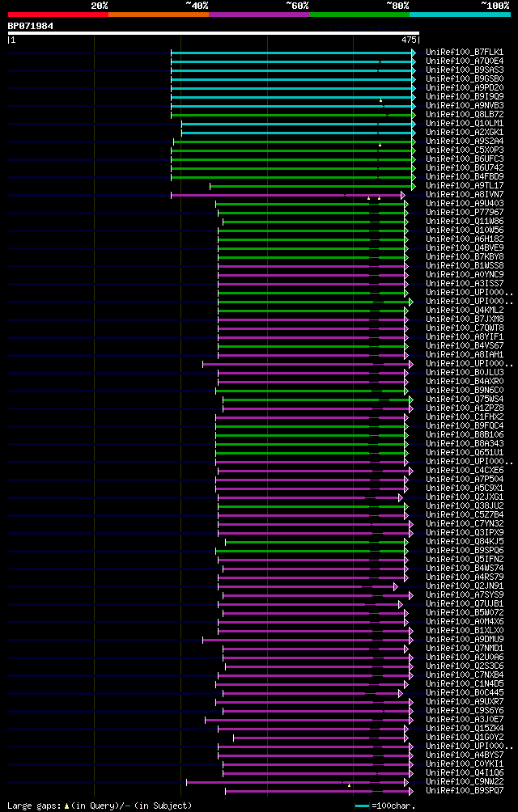The height and width of the screenshot is (812, 518).
Task: Open hit UniRef100_A1ZPZ8
Action: pos(464,408)
